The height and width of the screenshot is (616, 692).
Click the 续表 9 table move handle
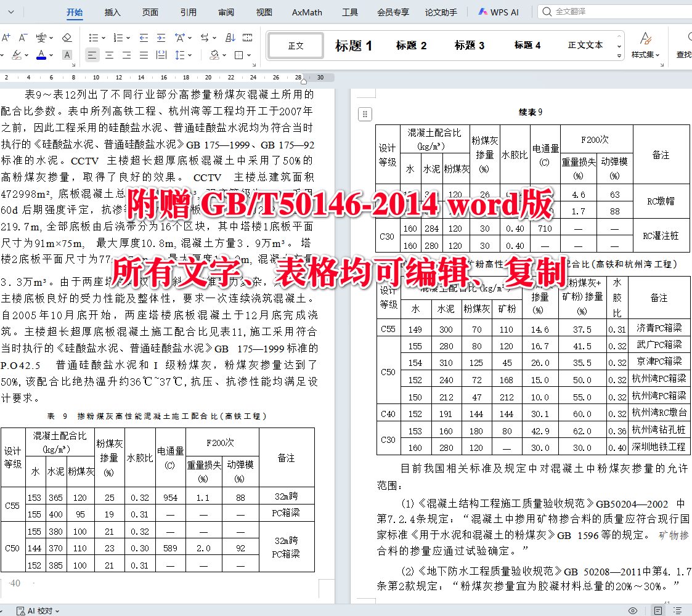pyautogui.click(x=365, y=115)
